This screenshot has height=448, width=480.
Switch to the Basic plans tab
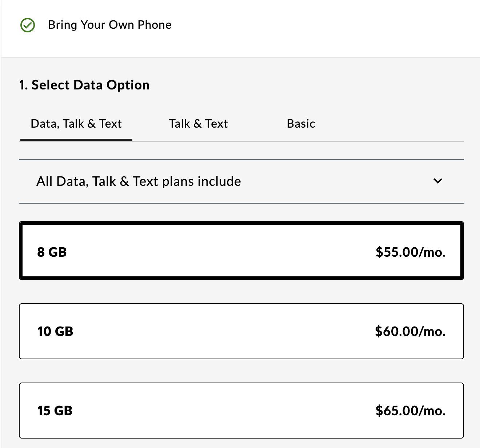tap(301, 124)
